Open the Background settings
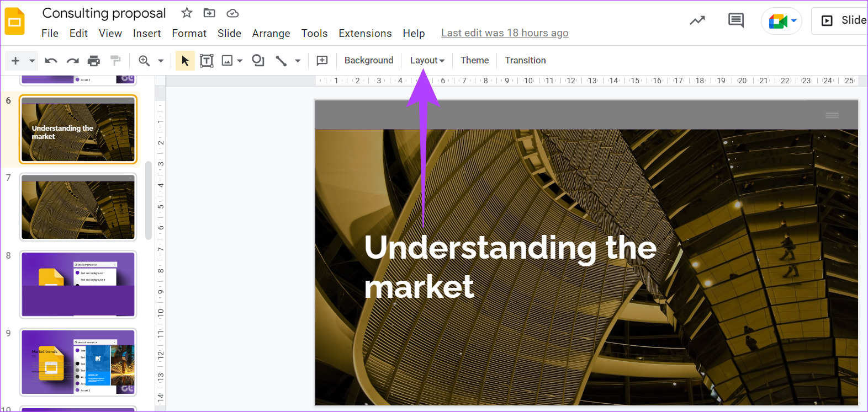The height and width of the screenshot is (412, 868). coord(369,60)
